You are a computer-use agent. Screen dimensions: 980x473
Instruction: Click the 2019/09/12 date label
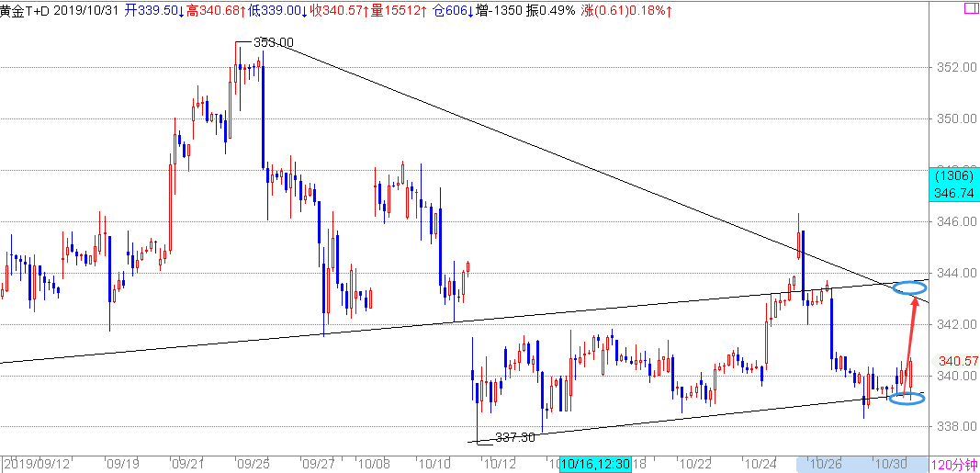(x=36, y=464)
